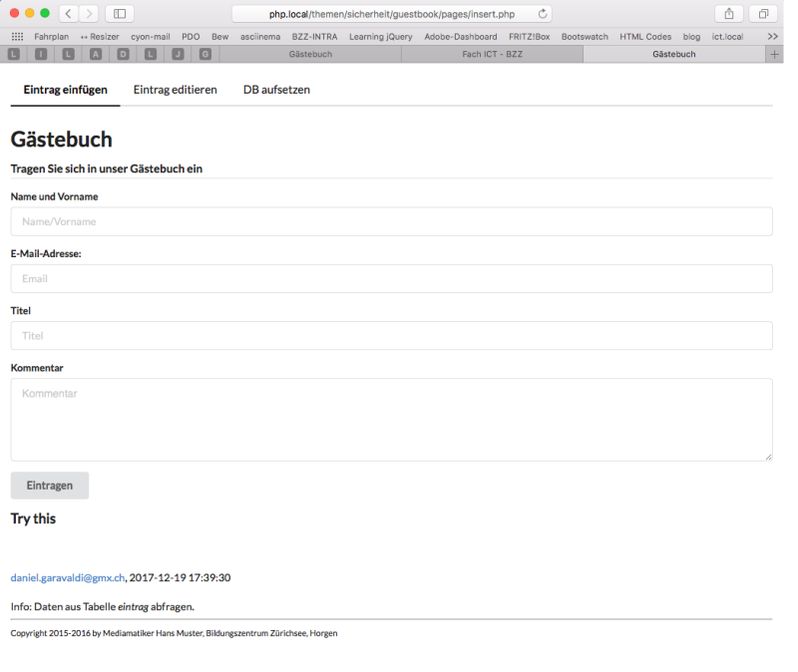
Task: Click inside the Kommentar text area
Action: click(389, 419)
